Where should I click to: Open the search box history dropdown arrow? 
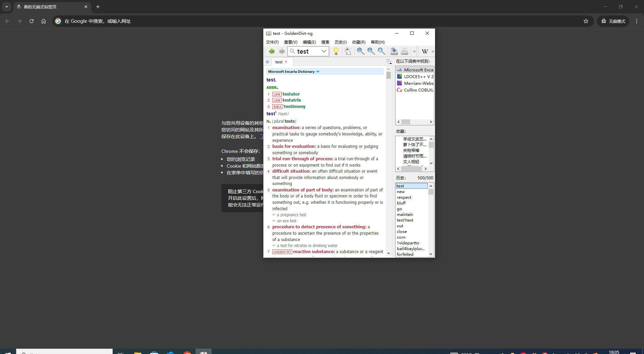click(x=324, y=51)
